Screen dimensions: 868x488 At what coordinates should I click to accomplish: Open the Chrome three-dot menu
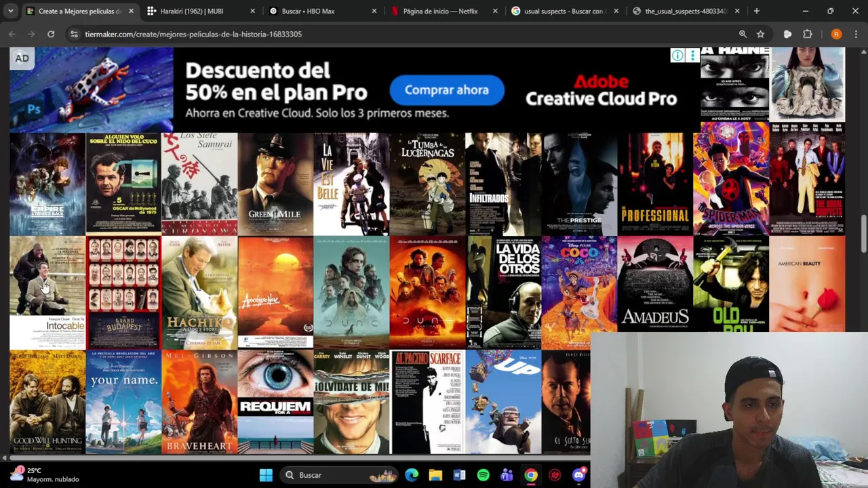856,34
